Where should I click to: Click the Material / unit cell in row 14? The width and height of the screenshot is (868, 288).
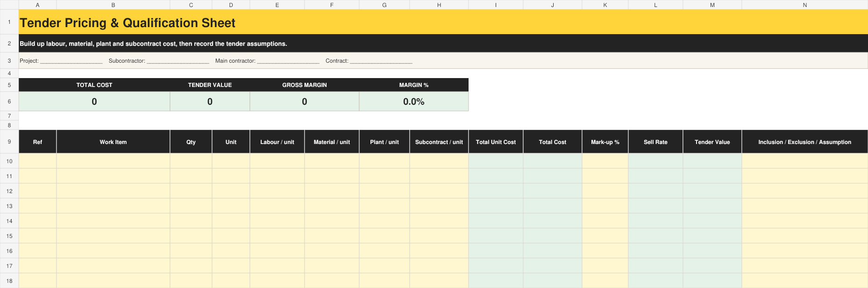332,221
